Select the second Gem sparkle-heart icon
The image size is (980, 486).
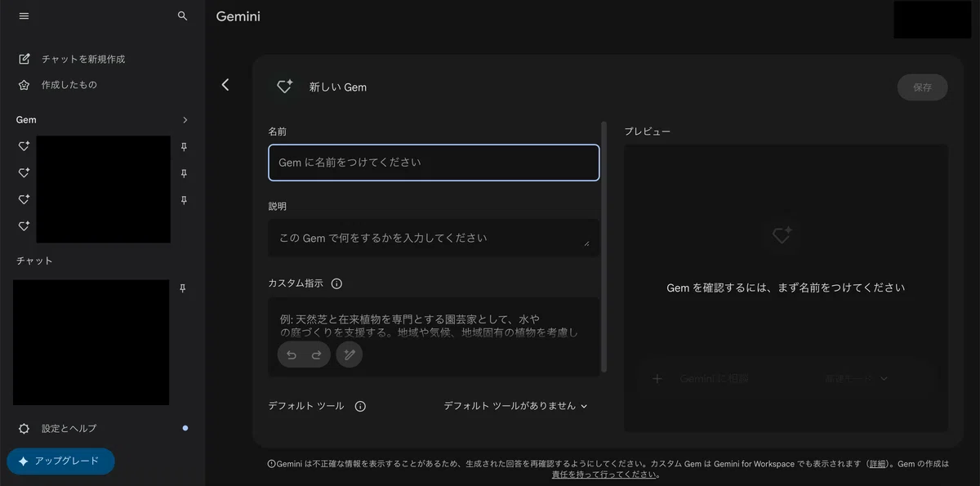(24, 172)
